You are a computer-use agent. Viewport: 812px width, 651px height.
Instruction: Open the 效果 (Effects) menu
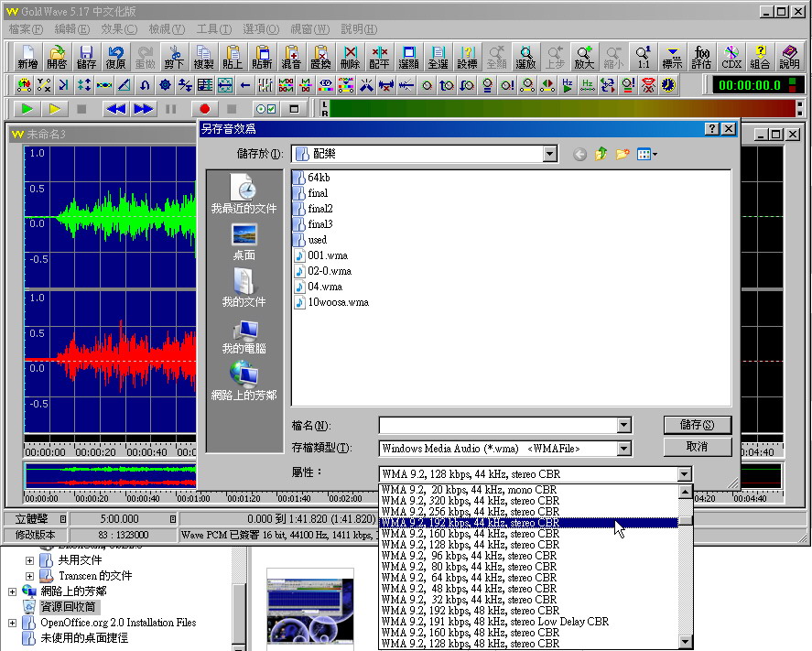coord(118,29)
